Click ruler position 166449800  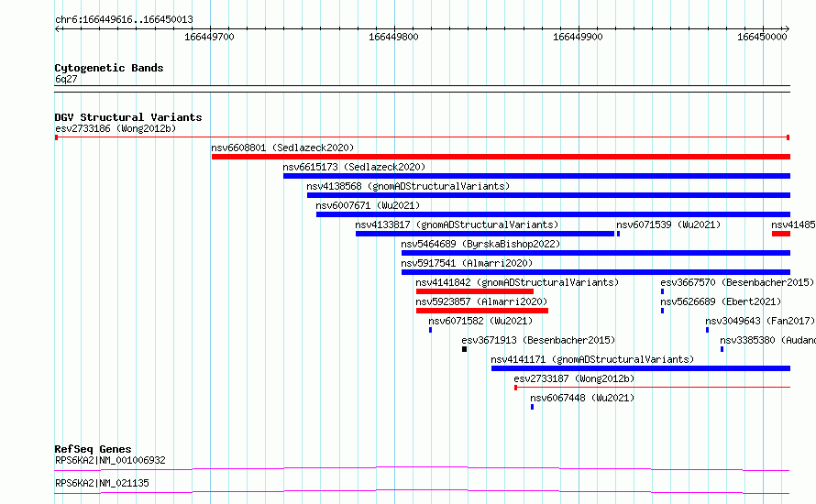(393, 37)
